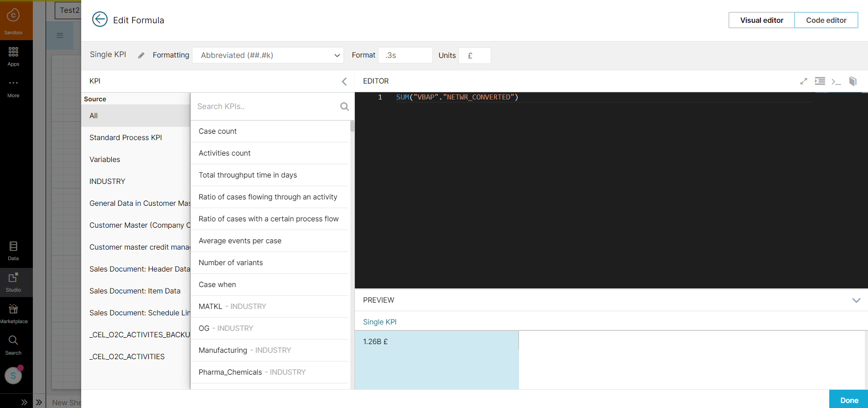This screenshot has width=868, height=408.
Task: Open the Formatting dropdown Abbreviated
Action: tap(268, 55)
